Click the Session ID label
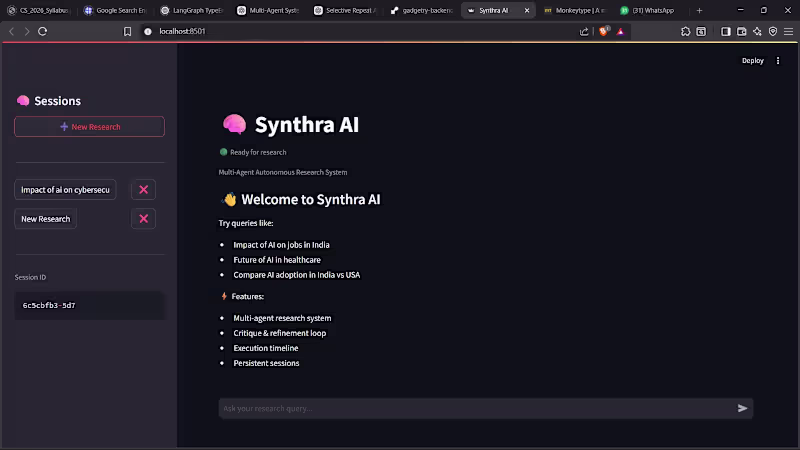Viewport: 800px width, 450px height. (30, 277)
